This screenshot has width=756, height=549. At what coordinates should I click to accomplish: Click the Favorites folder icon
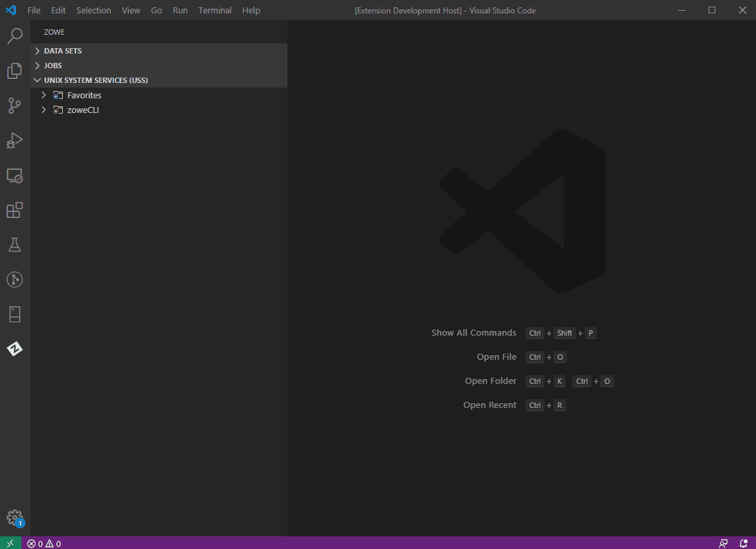[58, 96]
